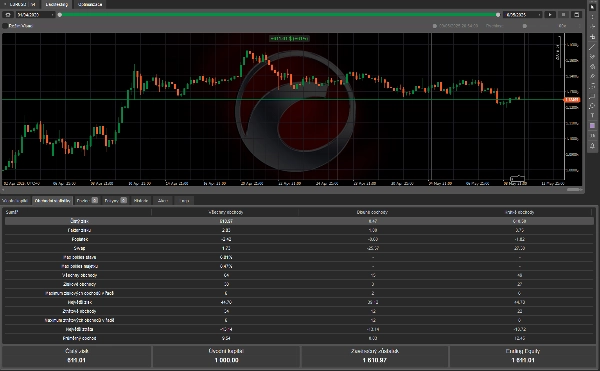Select the largest winning trade row
Image resolution: width=600 pixels, height=371 pixels.
coord(299,302)
